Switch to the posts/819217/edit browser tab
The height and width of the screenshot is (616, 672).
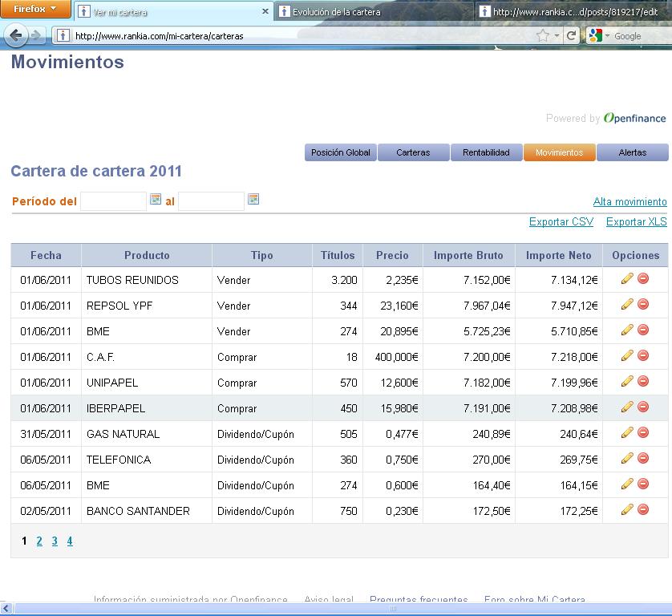(x=572, y=11)
